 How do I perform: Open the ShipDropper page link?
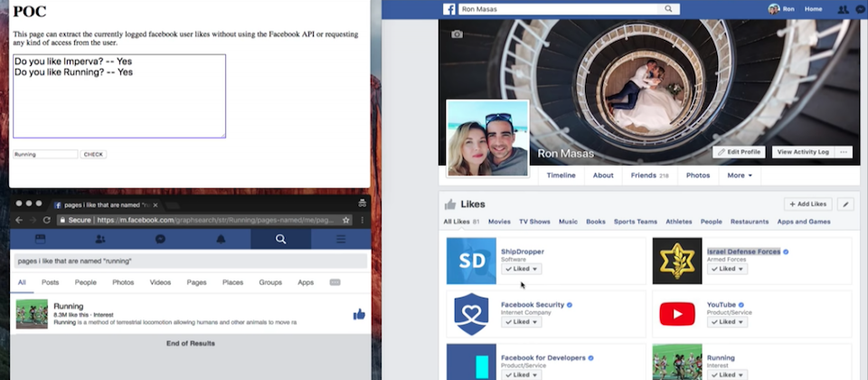[523, 252]
